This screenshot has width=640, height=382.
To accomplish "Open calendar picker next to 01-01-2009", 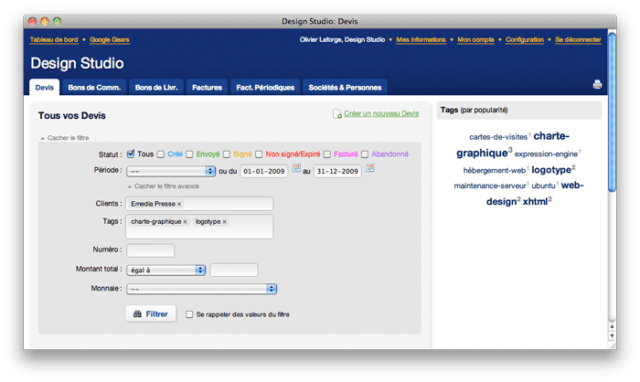I will coord(297,168).
